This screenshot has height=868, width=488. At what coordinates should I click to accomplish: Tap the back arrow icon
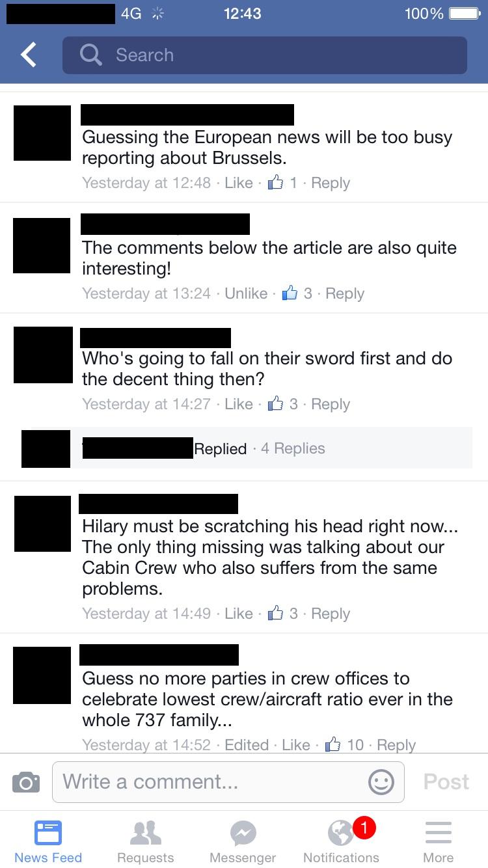click(29, 55)
